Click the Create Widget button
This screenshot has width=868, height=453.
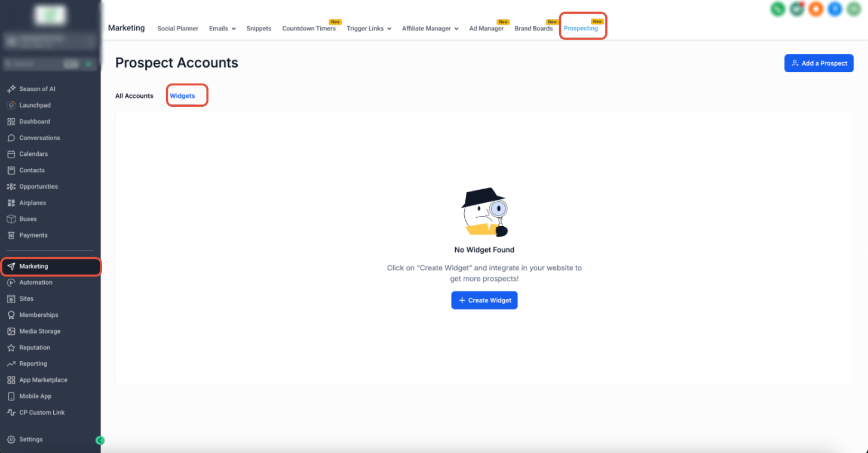click(x=484, y=300)
